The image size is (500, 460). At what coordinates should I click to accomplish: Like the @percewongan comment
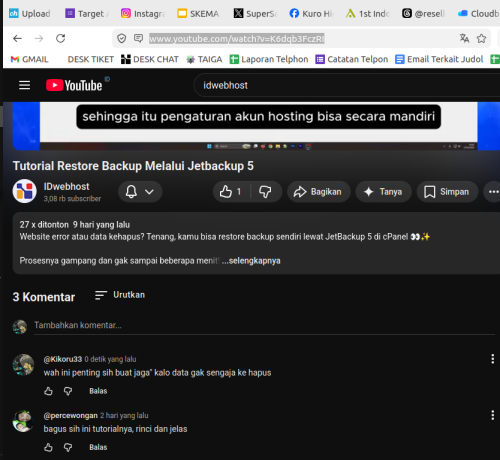coord(48,447)
